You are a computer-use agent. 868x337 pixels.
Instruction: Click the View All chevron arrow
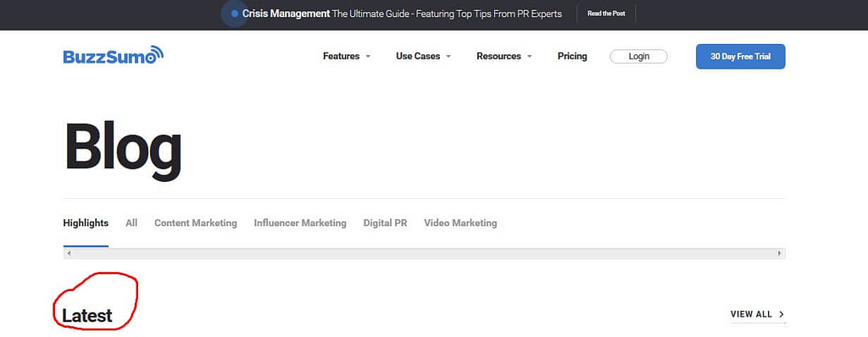[782, 314]
